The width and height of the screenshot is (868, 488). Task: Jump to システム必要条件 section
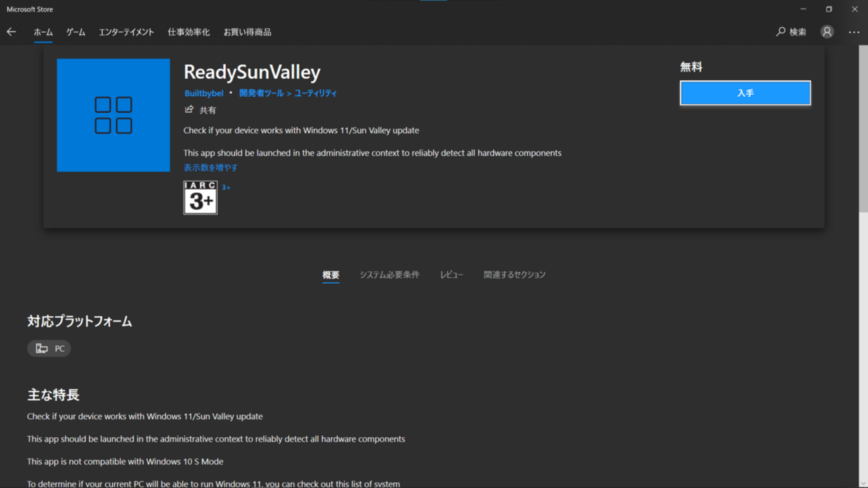(390, 275)
